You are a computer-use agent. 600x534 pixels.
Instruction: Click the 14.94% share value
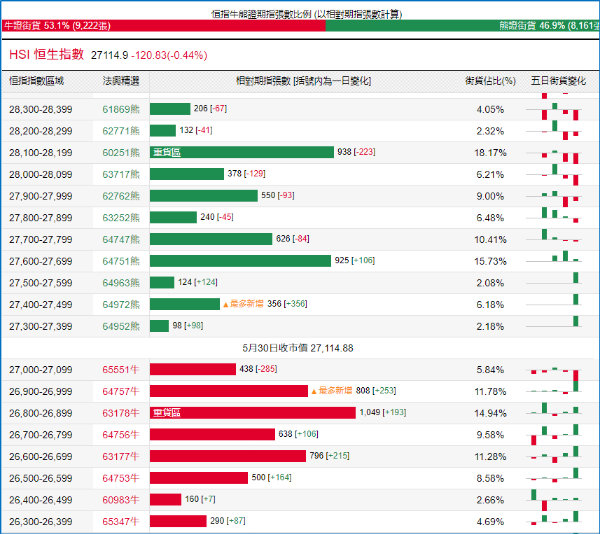pyautogui.click(x=491, y=413)
